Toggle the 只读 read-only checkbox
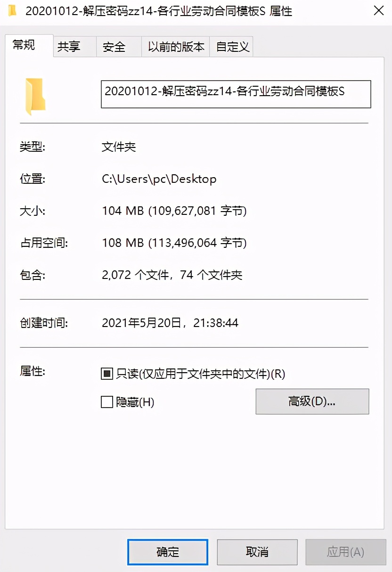This screenshot has height=572, width=392. [107, 374]
